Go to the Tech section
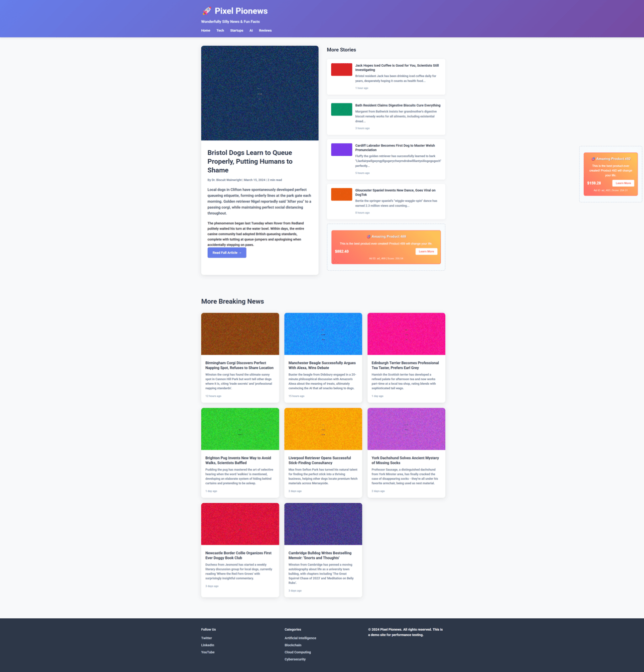This screenshot has width=644, height=672. (x=220, y=30)
